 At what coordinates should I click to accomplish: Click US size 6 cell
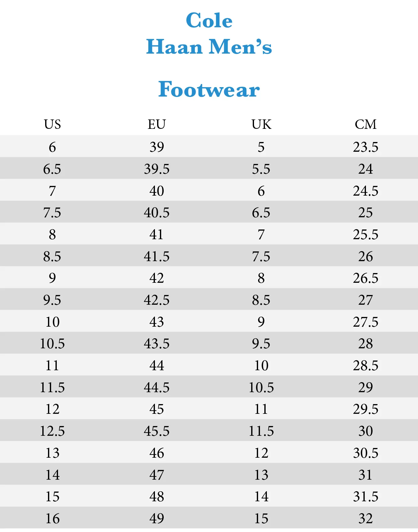click(52, 147)
